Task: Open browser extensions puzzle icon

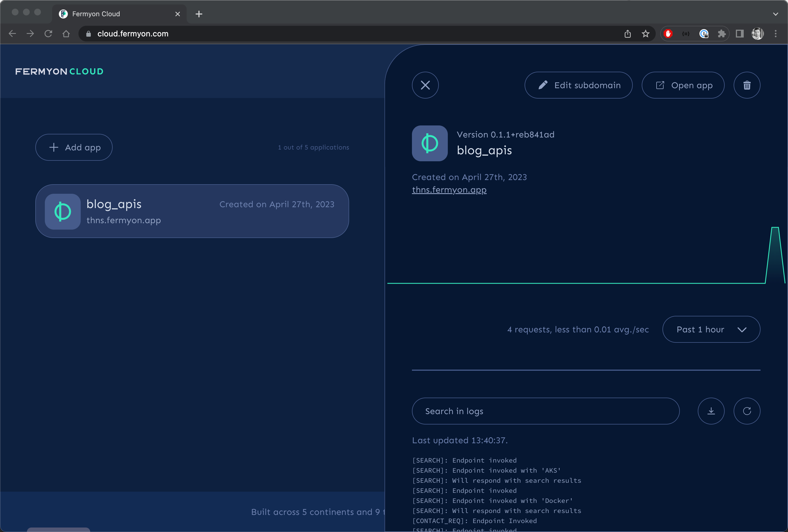Action: click(722, 34)
